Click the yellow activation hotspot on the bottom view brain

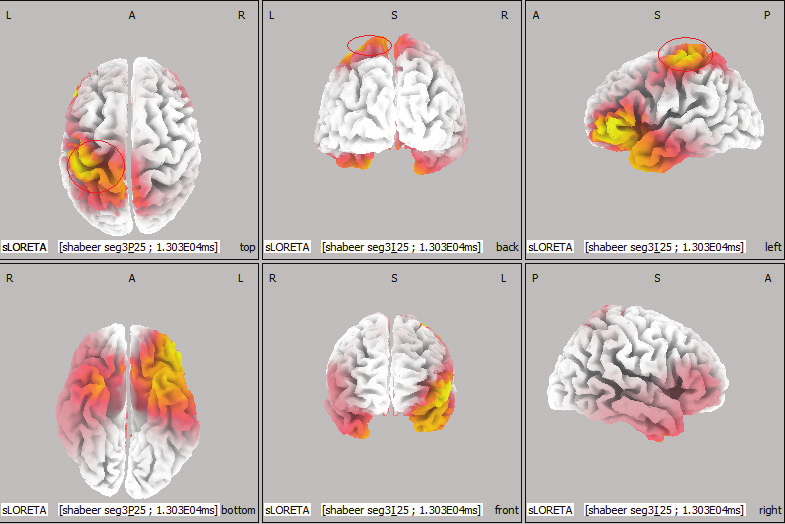(x=165, y=362)
